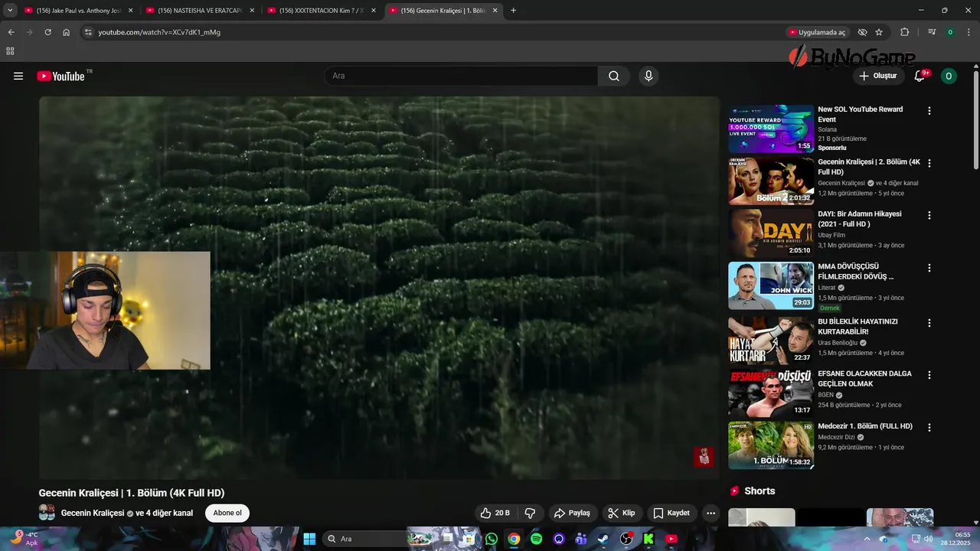View site information icon in address bar
This screenshot has width=980, height=551.
88,32
